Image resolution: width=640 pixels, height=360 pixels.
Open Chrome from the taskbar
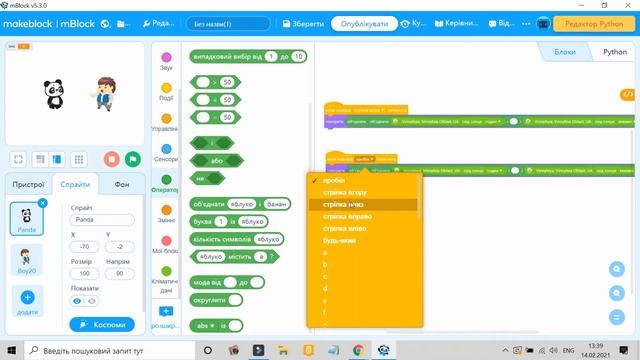coord(358,350)
